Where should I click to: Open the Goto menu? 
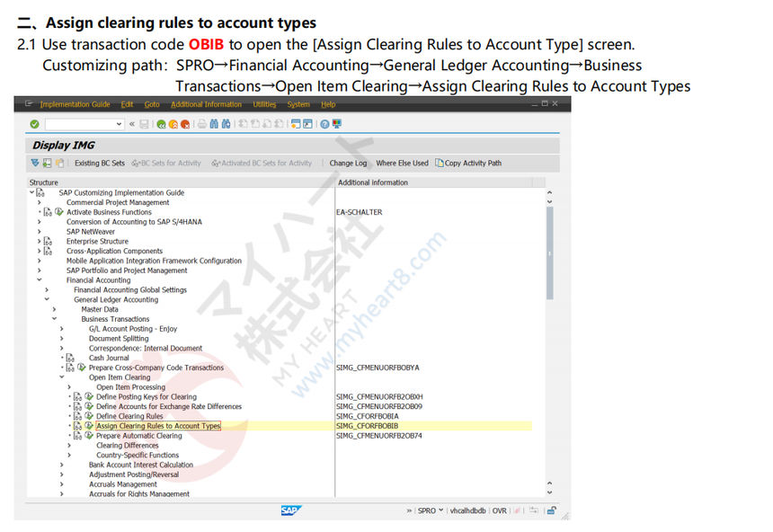(x=152, y=104)
